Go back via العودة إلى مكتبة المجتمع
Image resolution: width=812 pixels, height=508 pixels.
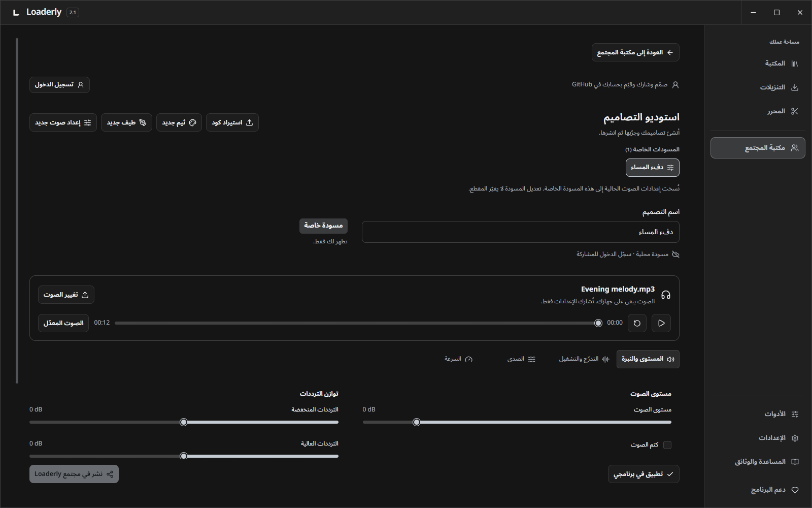[x=635, y=52]
